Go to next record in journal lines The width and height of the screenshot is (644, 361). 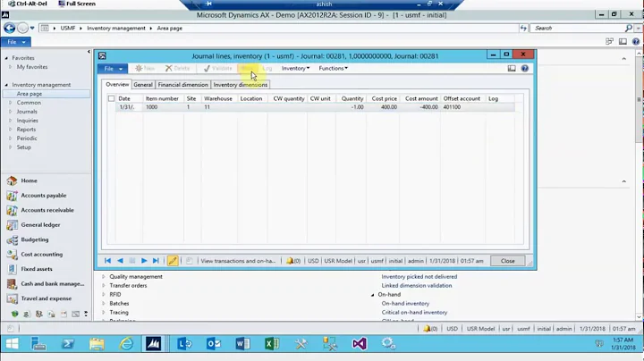click(x=144, y=261)
